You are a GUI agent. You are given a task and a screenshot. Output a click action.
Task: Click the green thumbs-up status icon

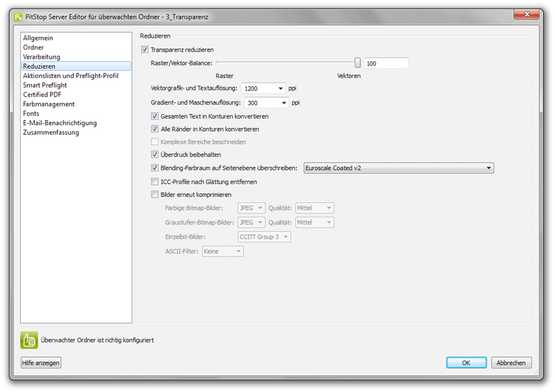pyautogui.click(x=29, y=340)
